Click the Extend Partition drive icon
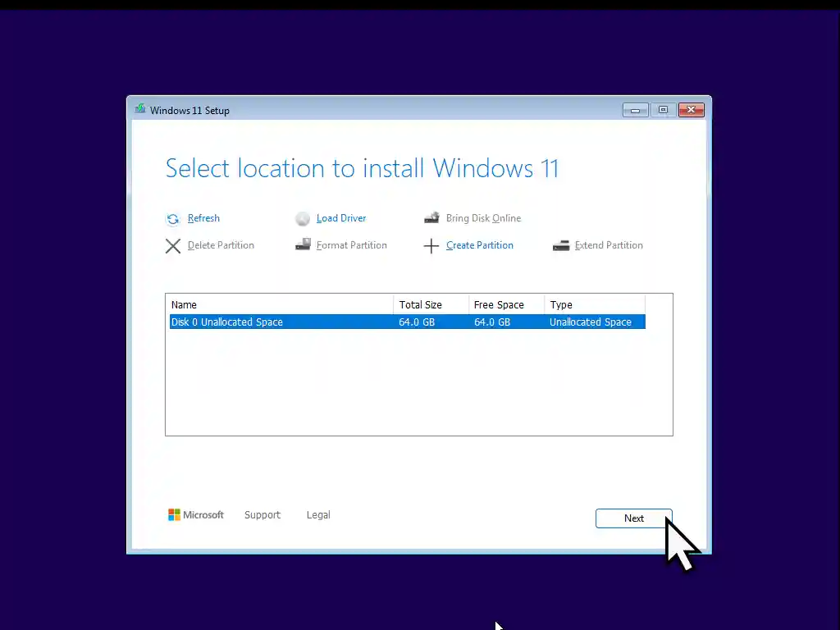Screen dimensions: 840x630 (x=561, y=245)
